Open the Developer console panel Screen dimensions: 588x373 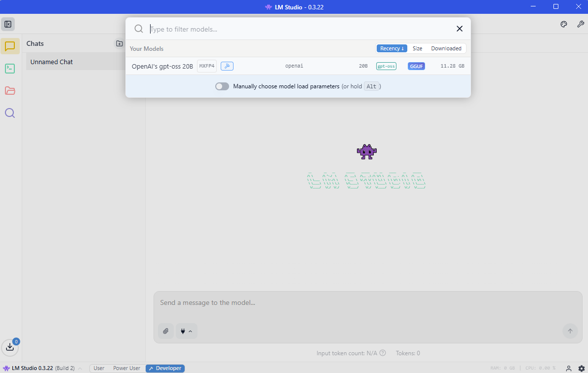tap(10, 69)
